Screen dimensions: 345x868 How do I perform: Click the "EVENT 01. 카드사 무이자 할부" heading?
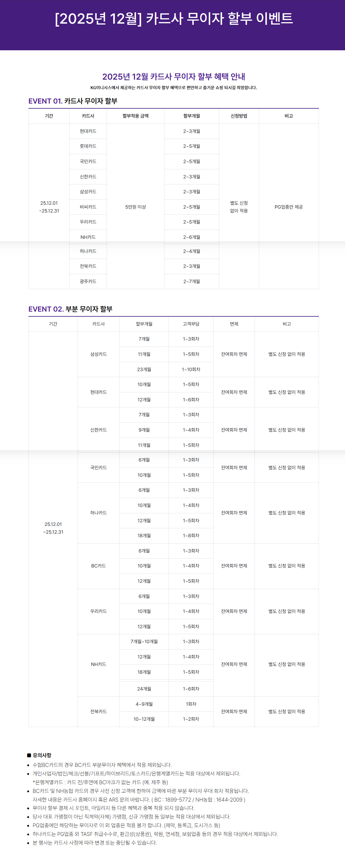(x=72, y=101)
